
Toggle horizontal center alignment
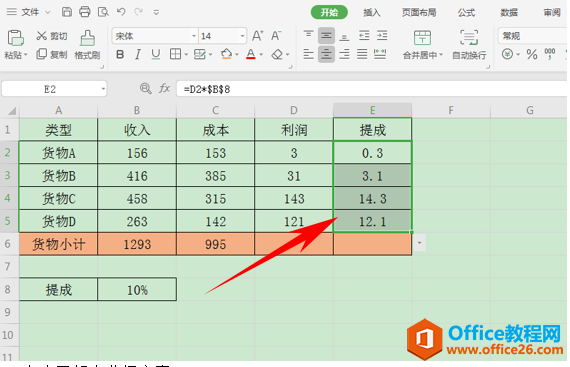coord(326,55)
